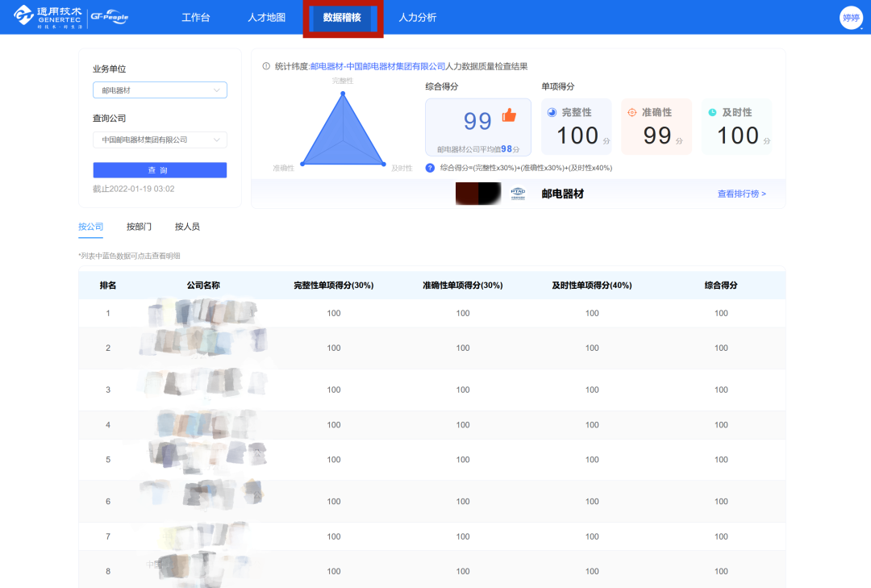Click the PTAC company logo

tap(518, 194)
